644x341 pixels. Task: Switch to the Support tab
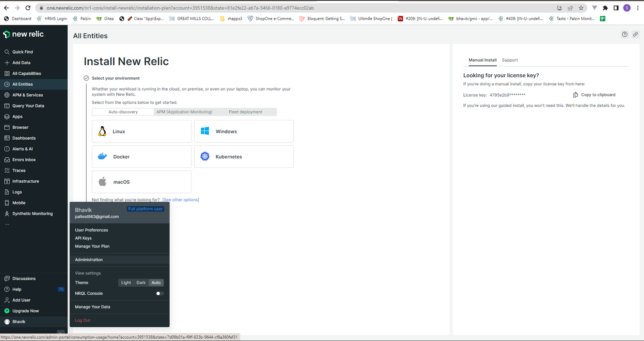[510, 60]
